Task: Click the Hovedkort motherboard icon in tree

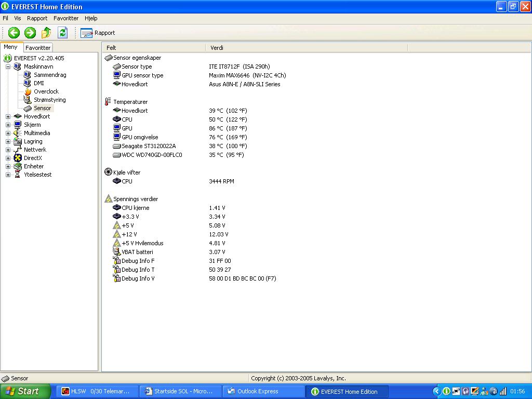Action: (18, 116)
